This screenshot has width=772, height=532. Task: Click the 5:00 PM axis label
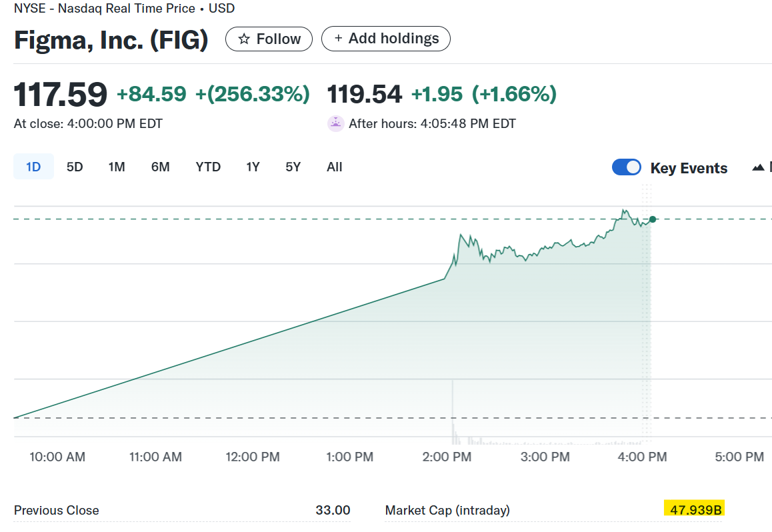pyautogui.click(x=739, y=457)
